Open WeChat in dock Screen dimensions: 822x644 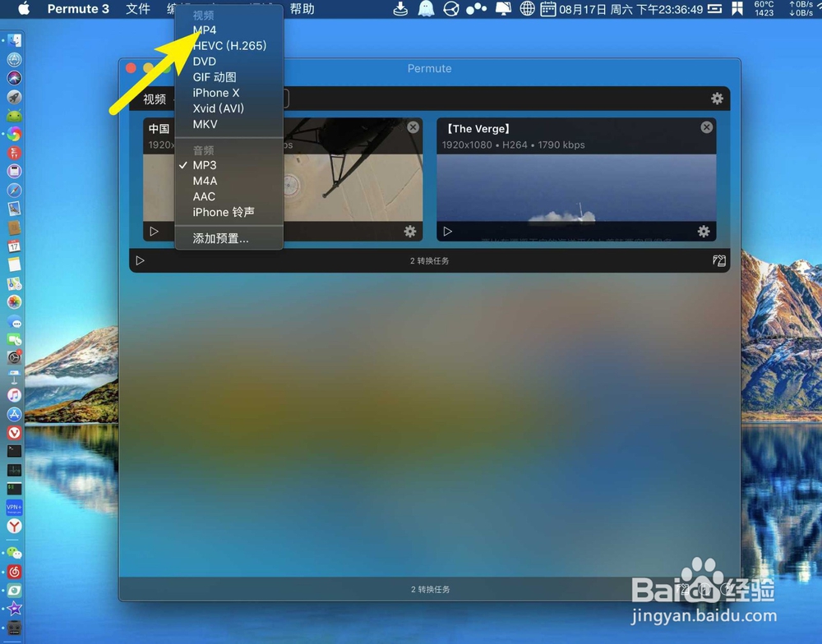pyautogui.click(x=14, y=553)
